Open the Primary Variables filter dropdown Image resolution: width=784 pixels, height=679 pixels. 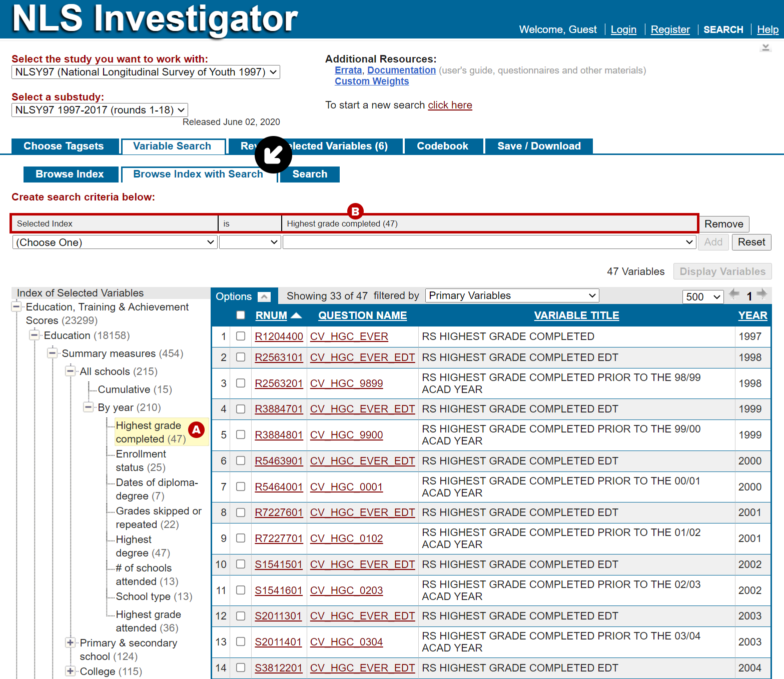[x=512, y=295]
